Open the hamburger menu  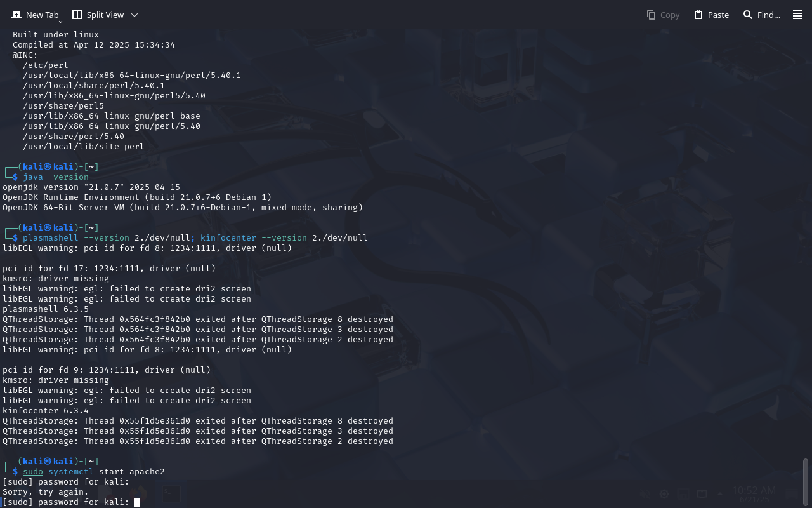(x=797, y=15)
